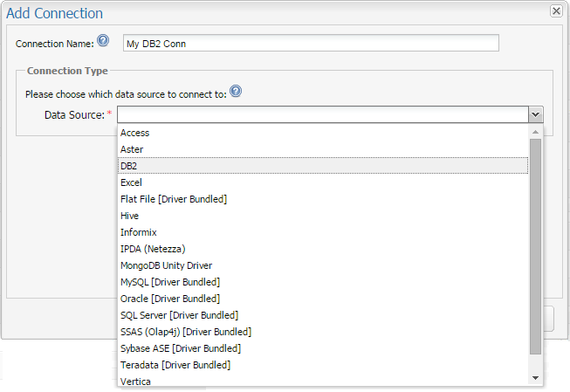Click help icon beside data source prompt
The image size is (570, 392).
pyautogui.click(x=236, y=92)
